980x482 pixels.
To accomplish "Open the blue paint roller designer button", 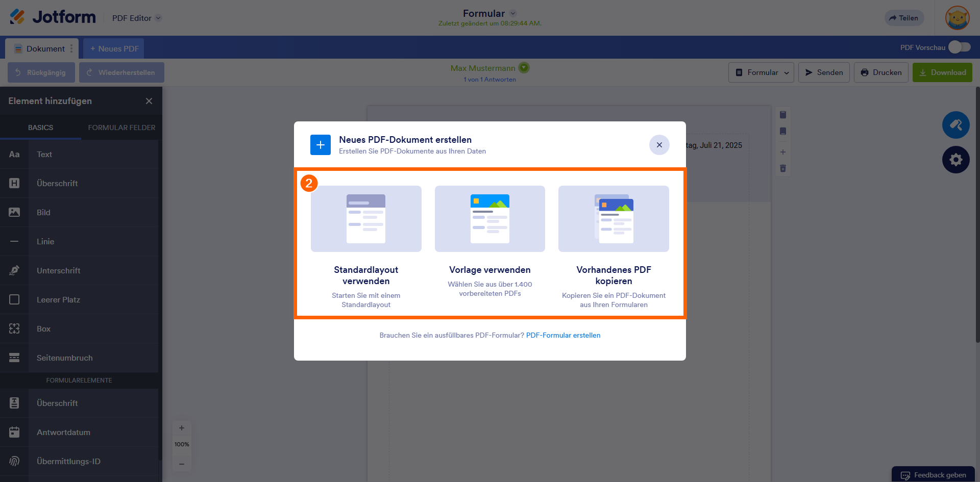I will [956, 125].
